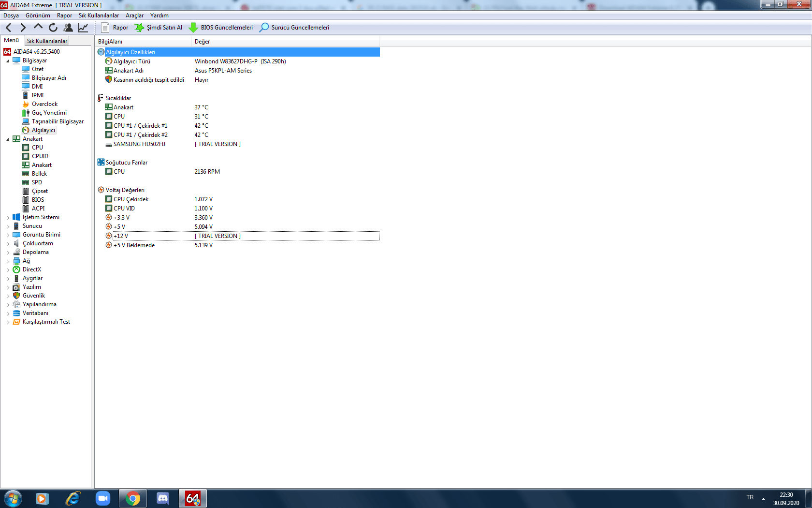This screenshot has width=812, height=508.
Task: Select Taşınabilir Bilgisayar item
Action: point(58,121)
